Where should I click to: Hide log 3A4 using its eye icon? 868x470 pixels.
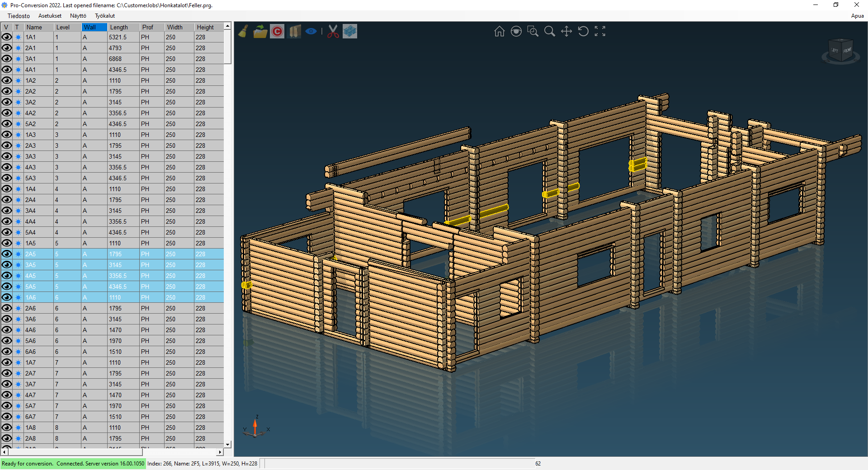[x=7, y=211]
